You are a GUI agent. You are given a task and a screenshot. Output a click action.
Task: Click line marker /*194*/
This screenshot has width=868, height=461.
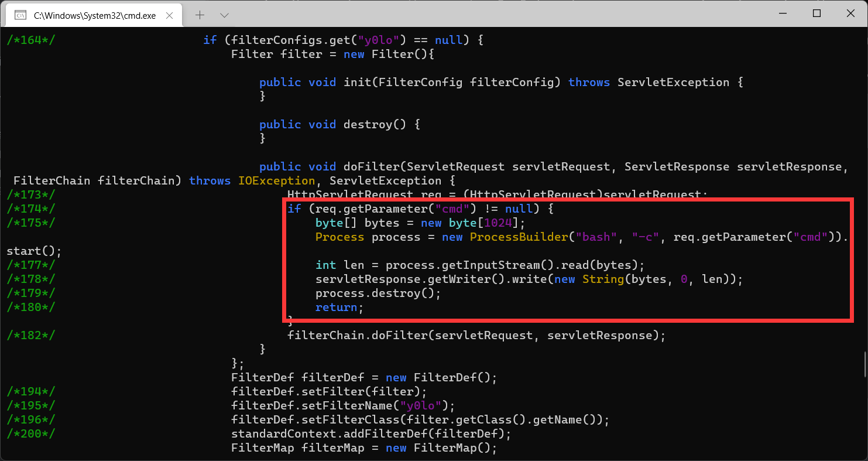pos(31,392)
